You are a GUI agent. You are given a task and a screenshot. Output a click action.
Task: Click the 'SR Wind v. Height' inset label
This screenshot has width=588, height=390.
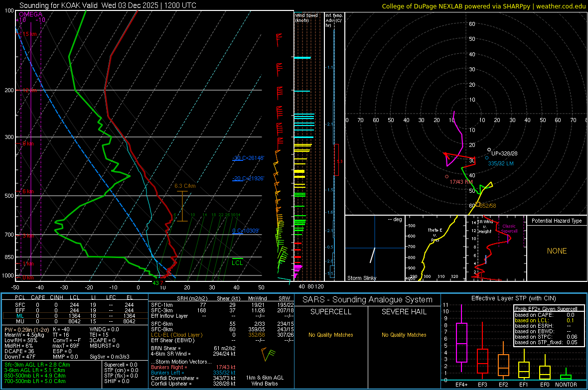click(x=485, y=227)
